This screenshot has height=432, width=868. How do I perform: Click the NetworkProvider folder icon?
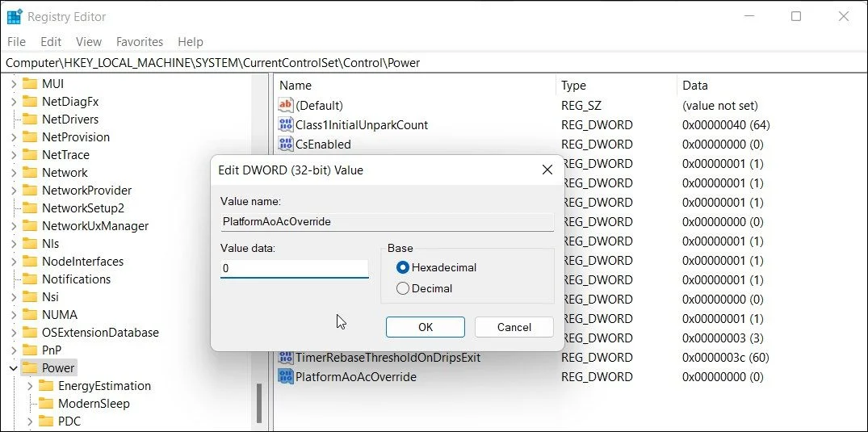tap(29, 190)
